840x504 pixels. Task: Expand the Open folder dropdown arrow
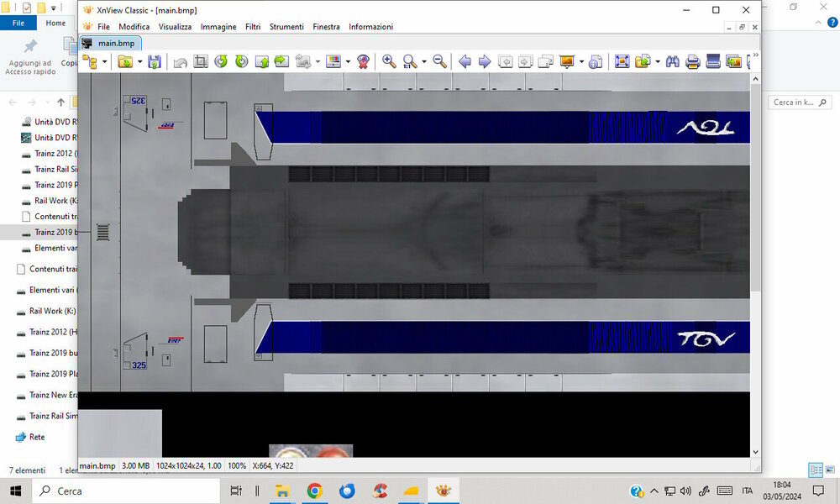click(139, 61)
